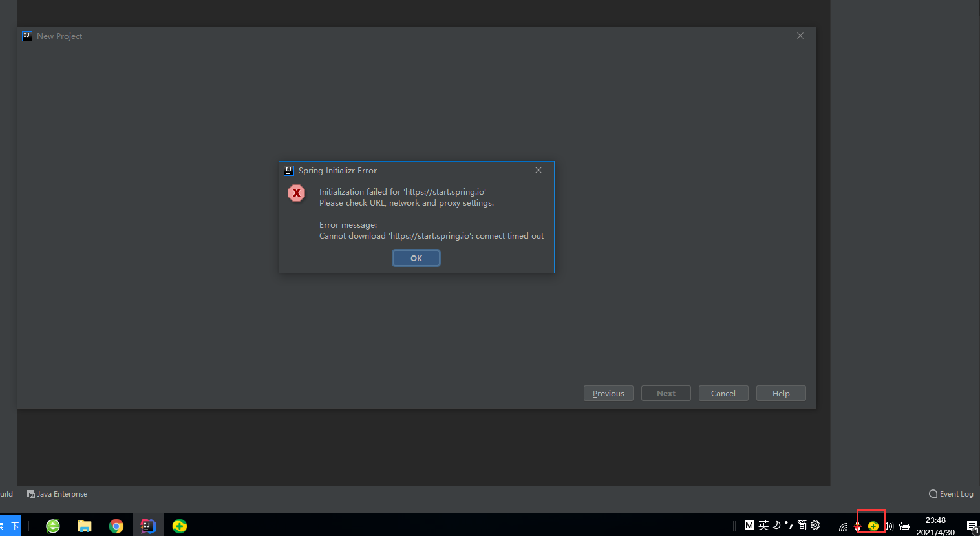Image resolution: width=980 pixels, height=536 pixels.
Task: Click the New Project window title
Action: [59, 36]
